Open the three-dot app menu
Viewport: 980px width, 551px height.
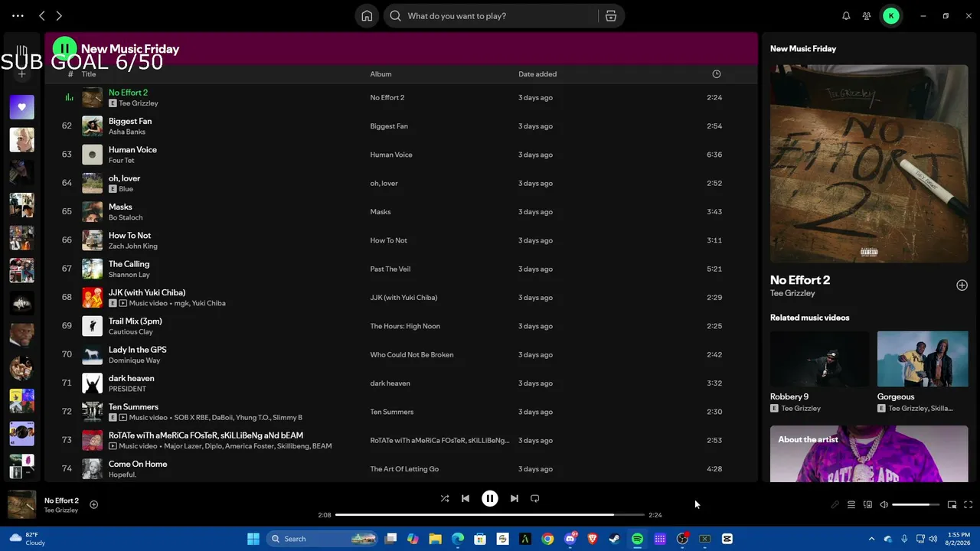point(18,16)
